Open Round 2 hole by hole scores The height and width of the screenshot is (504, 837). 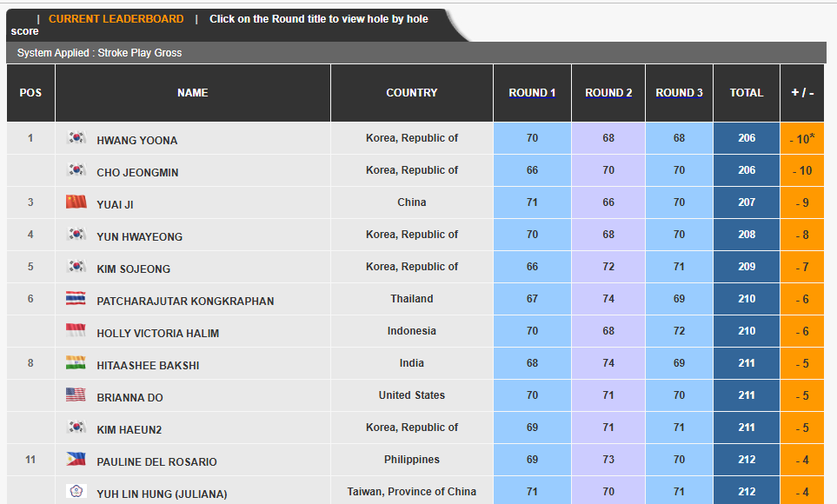[x=608, y=93]
